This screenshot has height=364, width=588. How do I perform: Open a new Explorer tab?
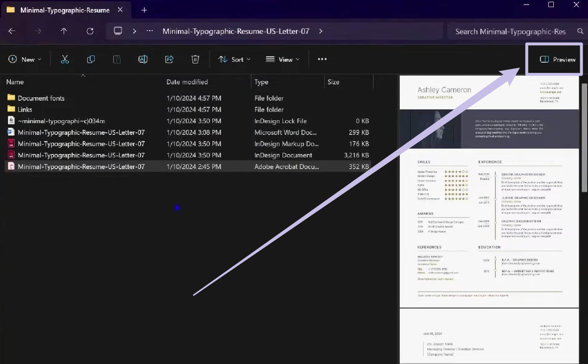click(x=144, y=10)
